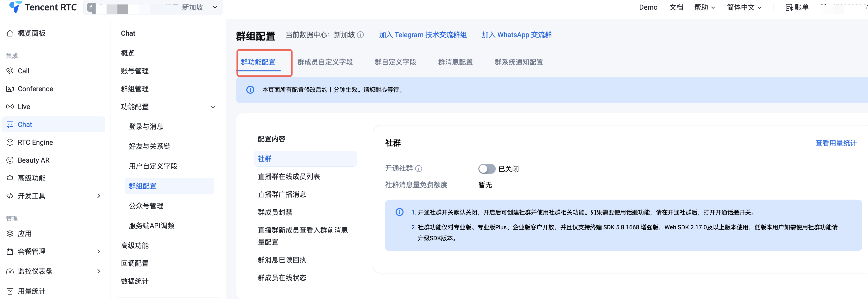Click the info icon next to 新加坡 data center
The image size is (868, 299).
[360, 35]
